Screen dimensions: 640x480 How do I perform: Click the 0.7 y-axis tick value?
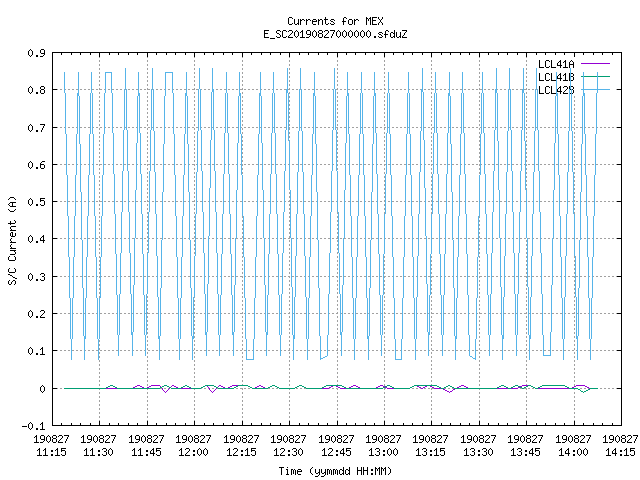(x=36, y=128)
